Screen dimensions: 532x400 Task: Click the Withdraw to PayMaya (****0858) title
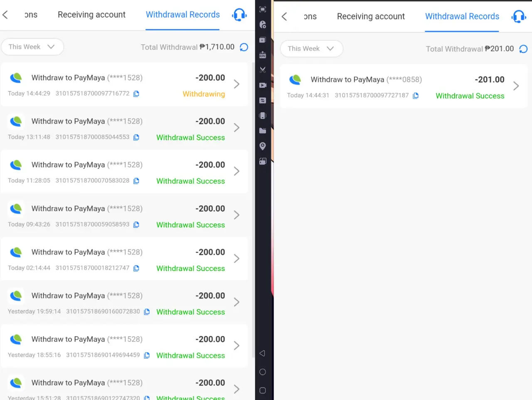click(x=366, y=79)
